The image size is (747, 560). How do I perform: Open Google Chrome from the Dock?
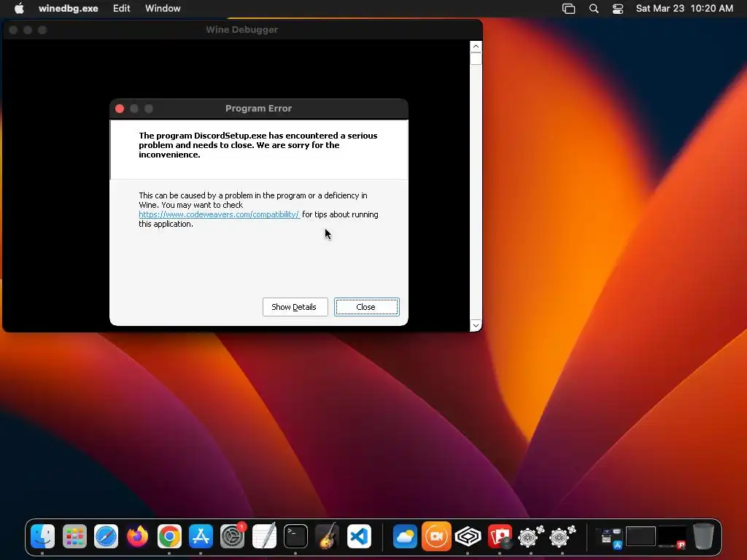click(169, 537)
